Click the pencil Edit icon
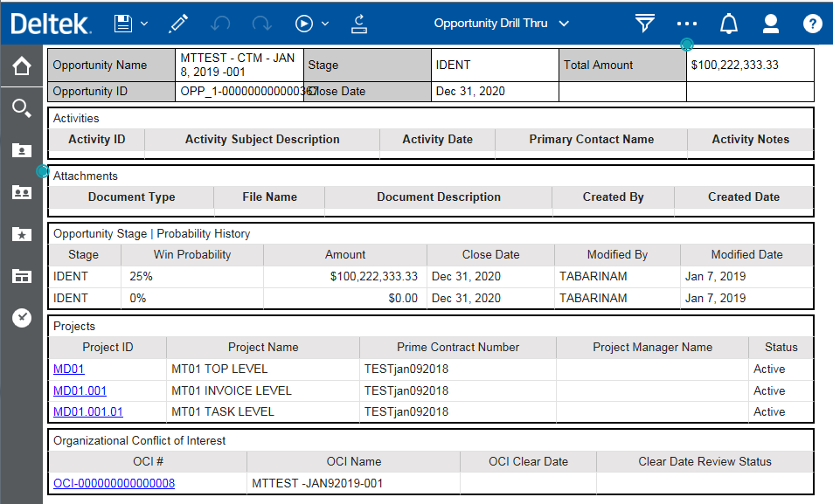The height and width of the screenshot is (504, 833). (x=178, y=24)
